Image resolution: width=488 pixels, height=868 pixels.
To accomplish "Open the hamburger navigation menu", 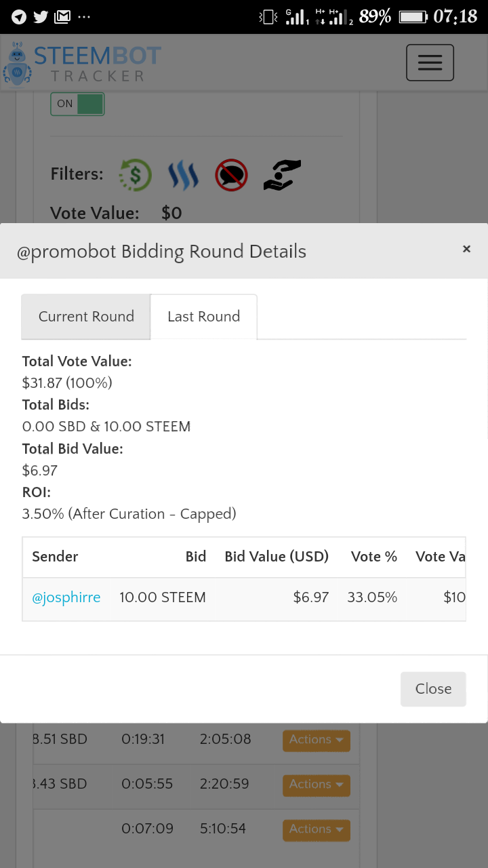I will pyautogui.click(x=430, y=63).
